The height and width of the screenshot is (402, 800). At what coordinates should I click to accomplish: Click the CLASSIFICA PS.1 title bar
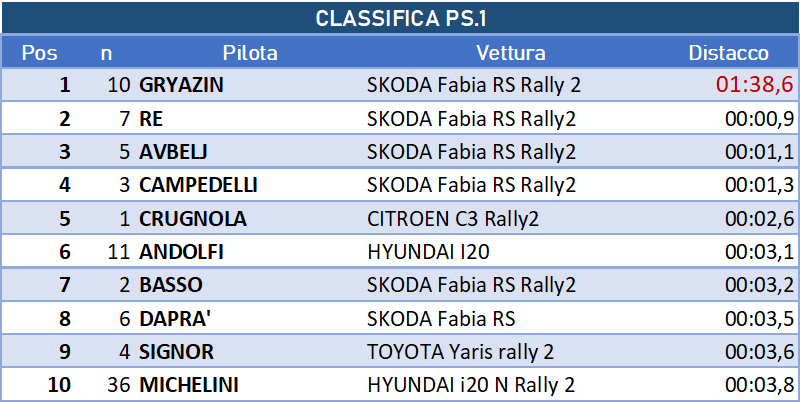[x=400, y=18]
